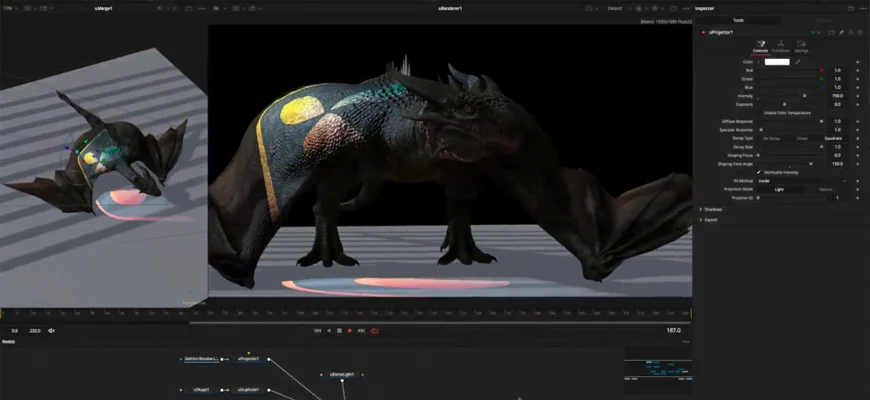The image size is (870, 400).
Task: Play forward using the red play icon
Action: tap(350, 331)
